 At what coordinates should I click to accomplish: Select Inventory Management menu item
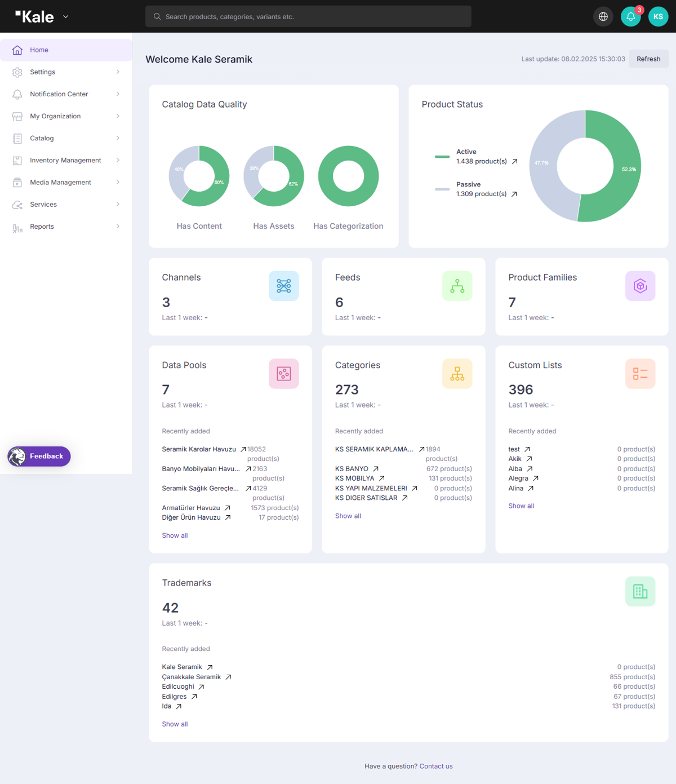click(66, 160)
